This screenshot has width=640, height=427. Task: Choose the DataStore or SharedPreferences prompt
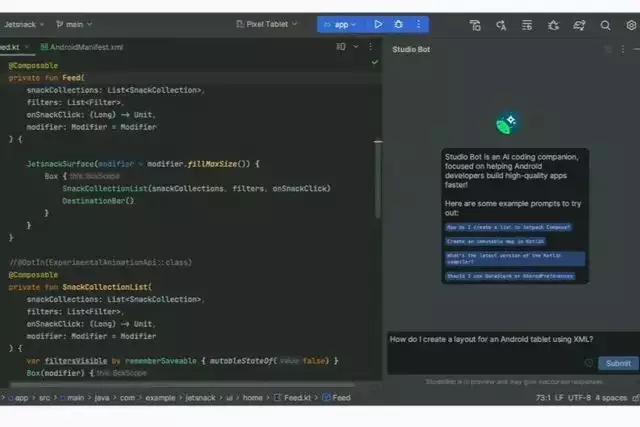tap(510, 276)
